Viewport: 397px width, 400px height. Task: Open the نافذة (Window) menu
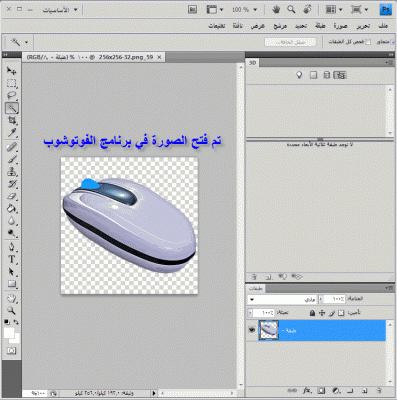pos(237,26)
